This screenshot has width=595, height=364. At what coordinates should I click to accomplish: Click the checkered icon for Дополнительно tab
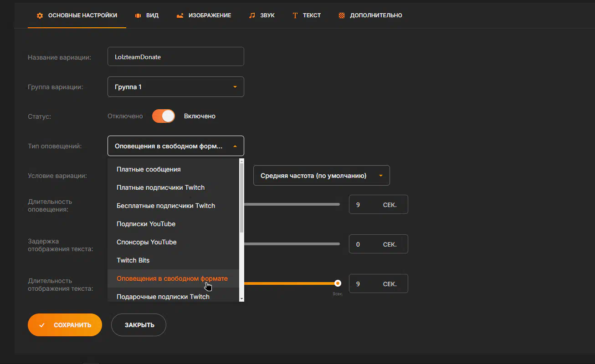342,15
